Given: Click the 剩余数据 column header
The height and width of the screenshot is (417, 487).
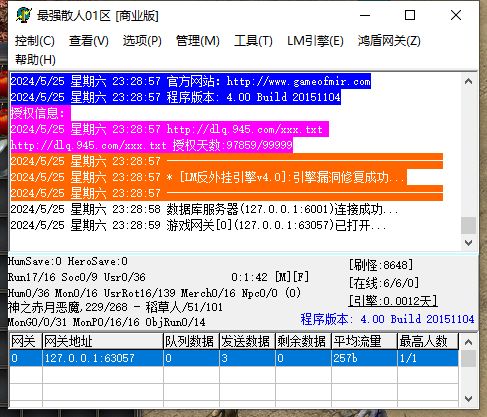Looking at the screenshot, I should coord(303,341).
